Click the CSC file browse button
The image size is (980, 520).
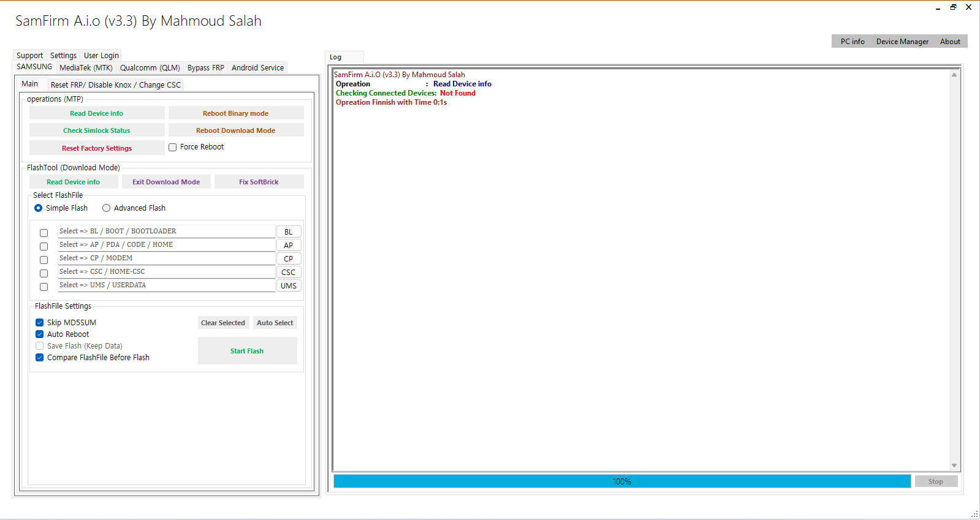[289, 273]
